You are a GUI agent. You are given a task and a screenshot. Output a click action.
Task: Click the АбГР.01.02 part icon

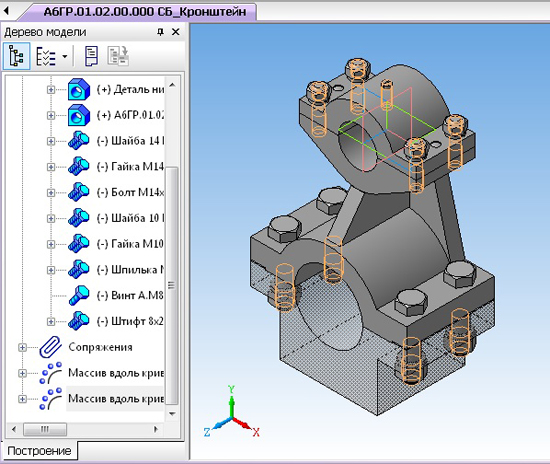(x=79, y=115)
